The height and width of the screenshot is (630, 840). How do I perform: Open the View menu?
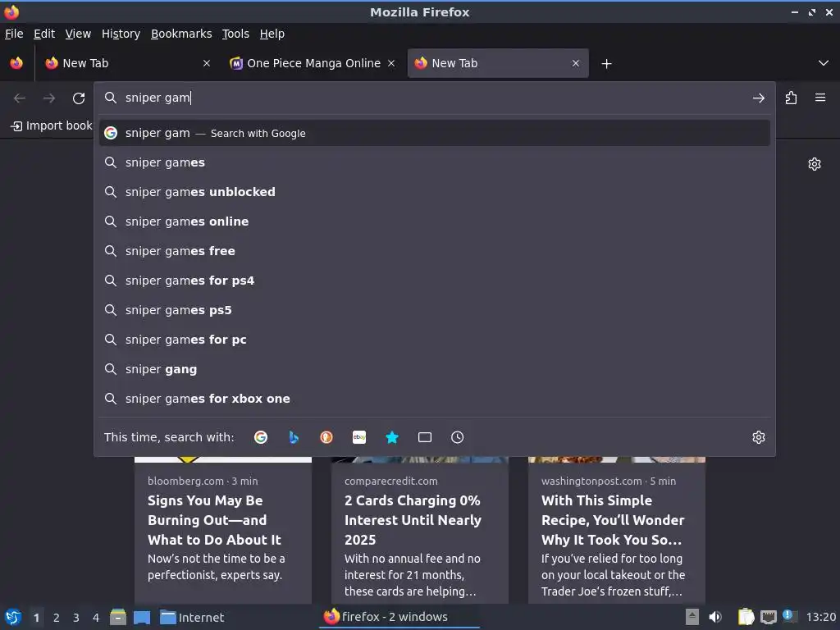click(x=78, y=34)
